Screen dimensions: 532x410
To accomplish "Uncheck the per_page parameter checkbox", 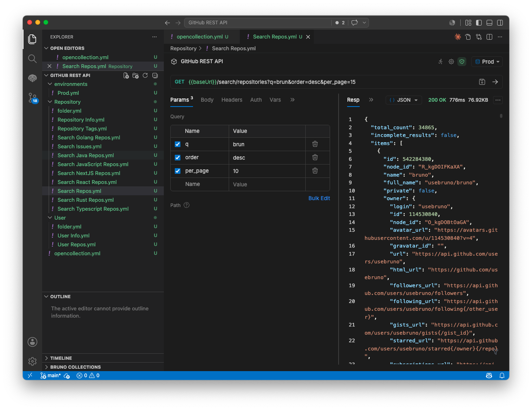I will [x=178, y=171].
